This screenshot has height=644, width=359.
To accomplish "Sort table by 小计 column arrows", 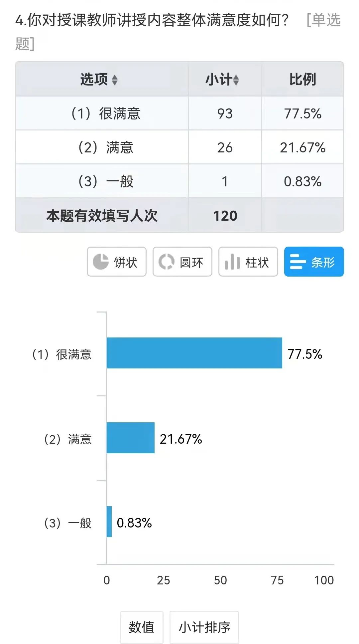I will coord(236,80).
